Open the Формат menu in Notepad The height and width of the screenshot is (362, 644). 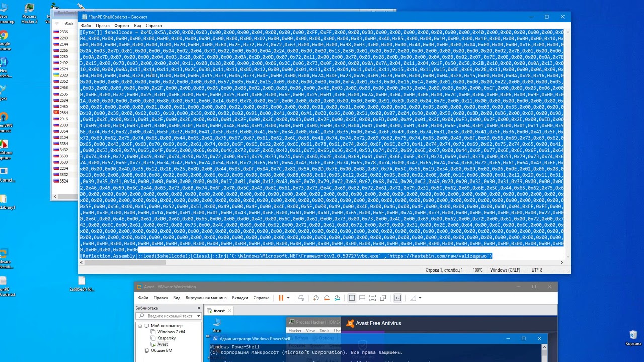pos(122,25)
